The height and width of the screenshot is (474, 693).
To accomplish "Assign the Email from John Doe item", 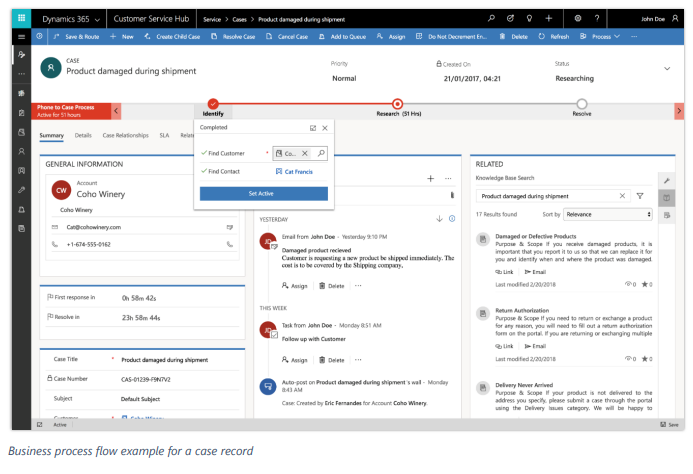I will point(295,286).
